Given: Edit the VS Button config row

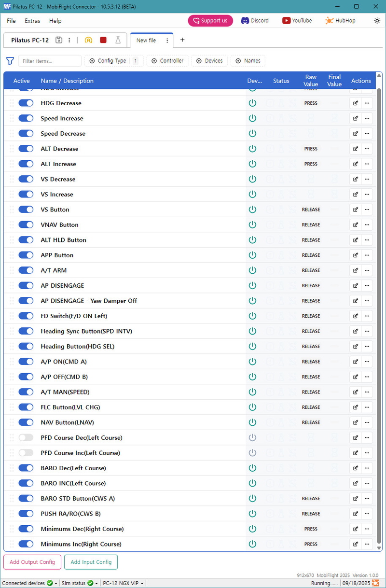Looking at the screenshot, I should pos(356,210).
